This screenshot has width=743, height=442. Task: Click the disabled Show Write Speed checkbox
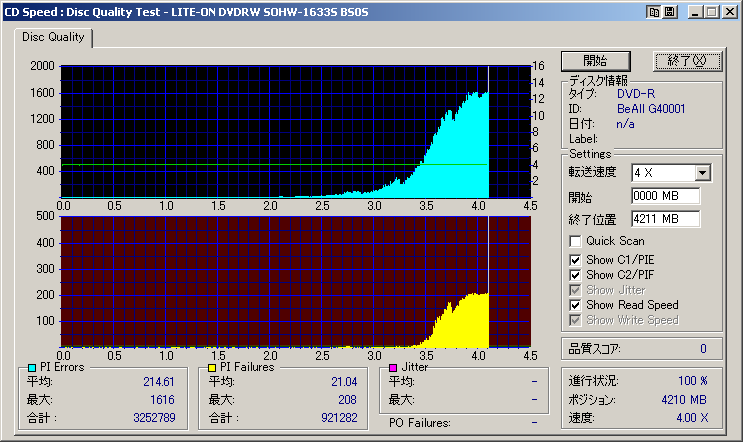[575, 320]
